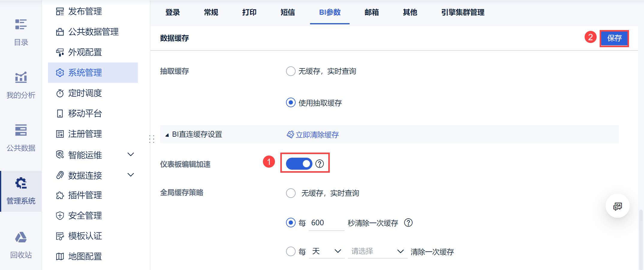Open the 请选择 time dropdown

pyautogui.click(x=377, y=251)
